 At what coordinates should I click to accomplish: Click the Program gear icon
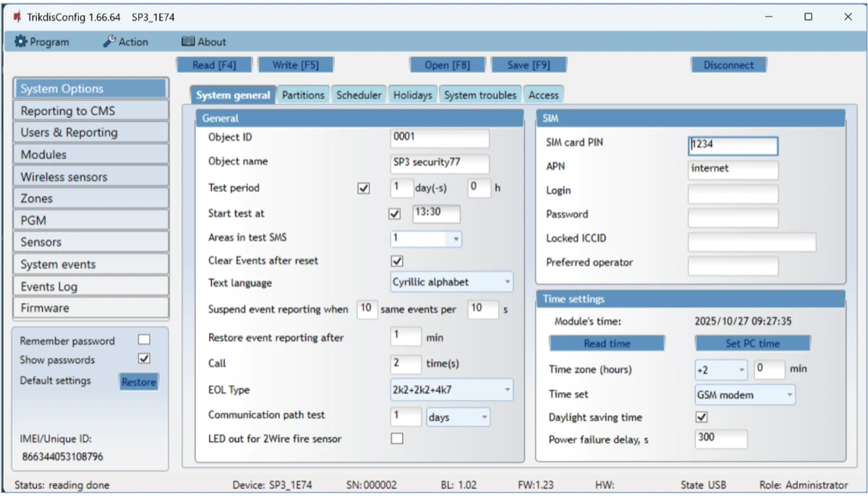(20, 42)
